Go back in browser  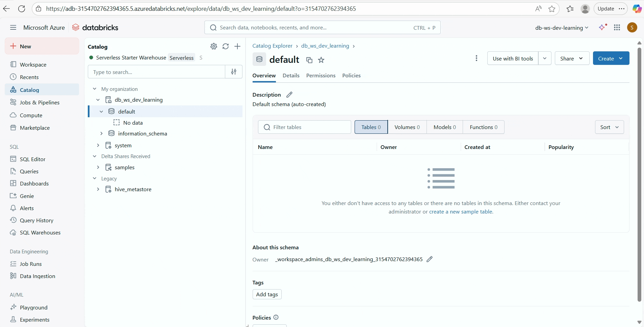click(x=6, y=9)
